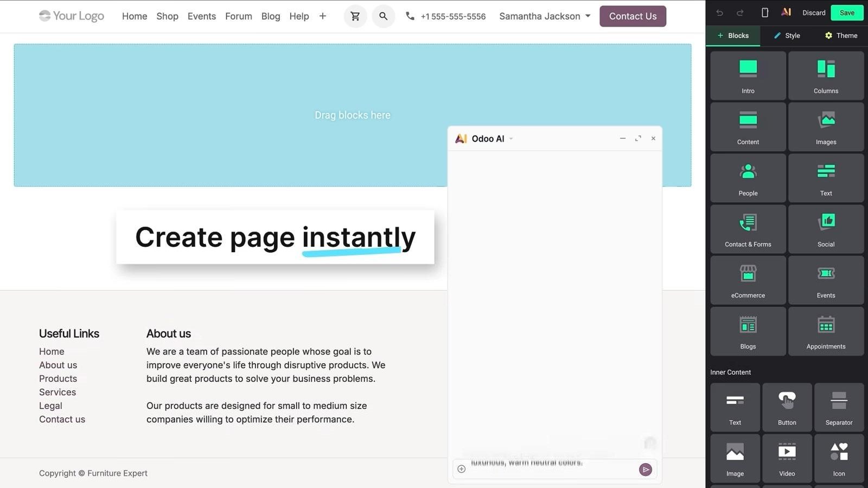Select the Contact & Forms block category
This screenshot has height=488, width=868.
tap(748, 229)
